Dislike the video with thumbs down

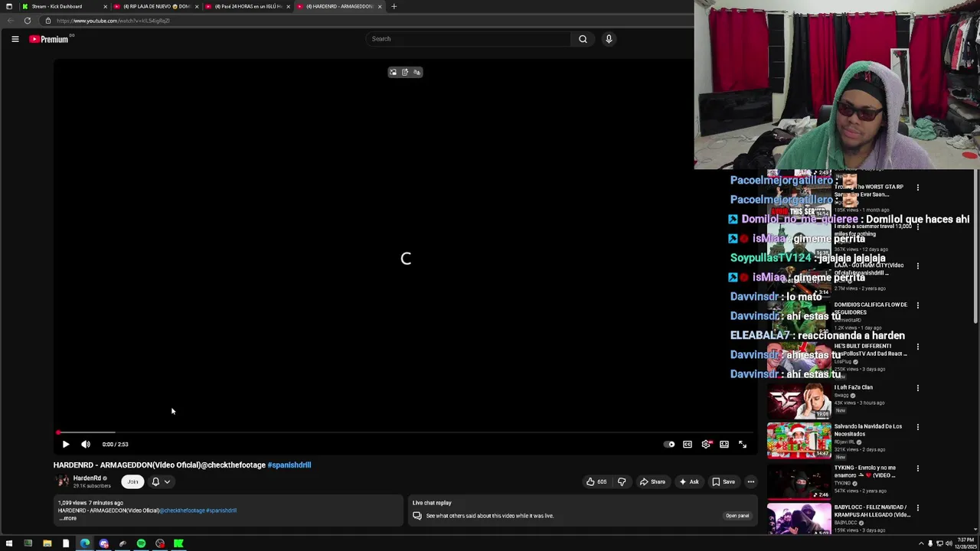click(x=622, y=482)
